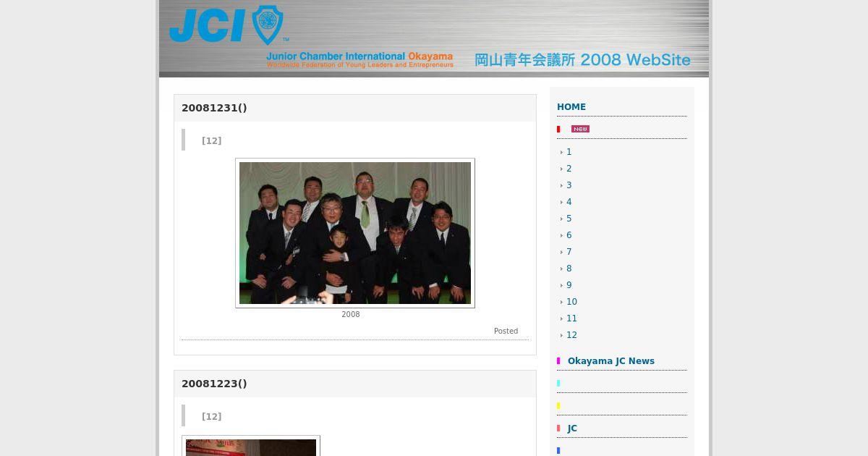Open month 3 archive link
Image resolution: width=868 pixels, height=456 pixels.
[x=569, y=185]
